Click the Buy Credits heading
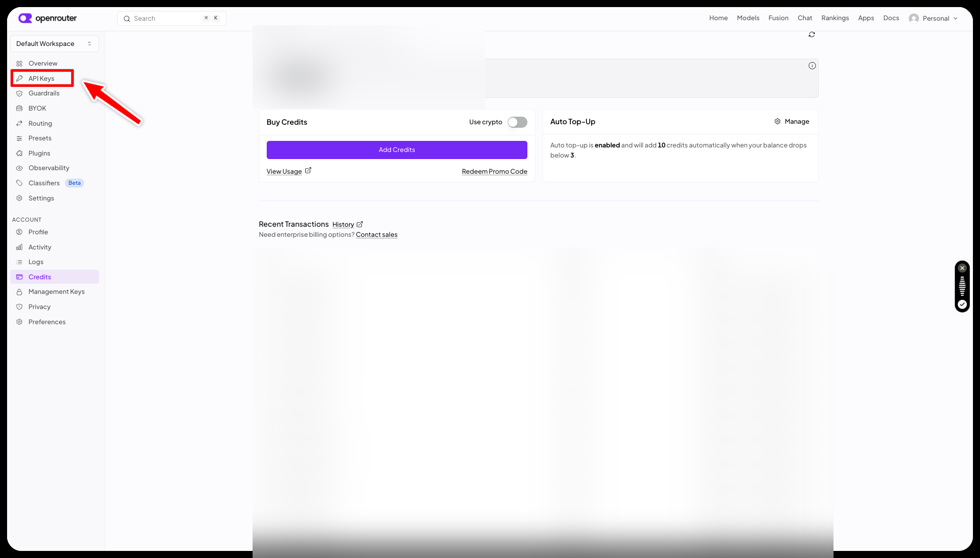Screen dimensions: 980x558 click(x=287, y=122)
